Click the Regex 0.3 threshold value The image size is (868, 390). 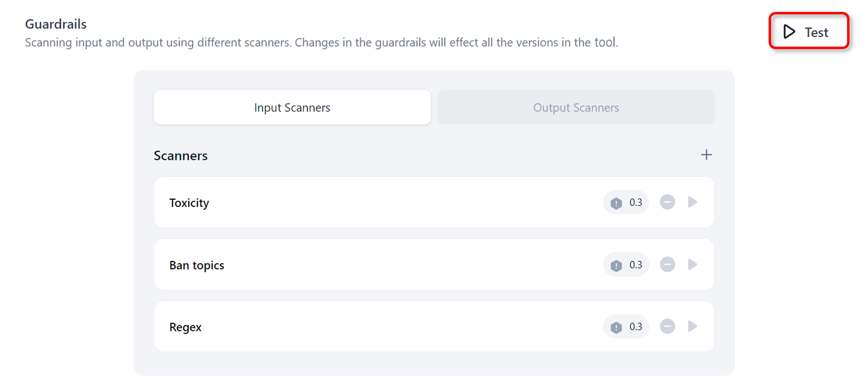[635, 326]
